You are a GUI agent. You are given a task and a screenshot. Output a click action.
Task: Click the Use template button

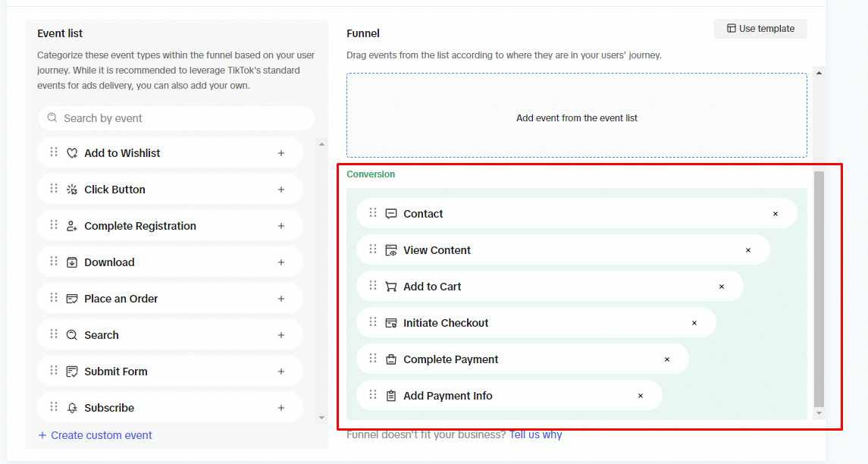(x=760, y=29)
